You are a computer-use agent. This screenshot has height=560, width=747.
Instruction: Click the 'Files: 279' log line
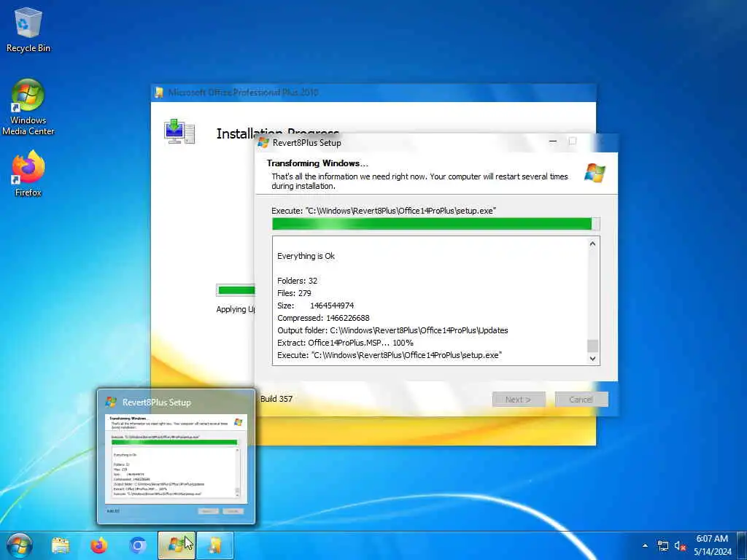pyautogui.click(x=294, y=293)
